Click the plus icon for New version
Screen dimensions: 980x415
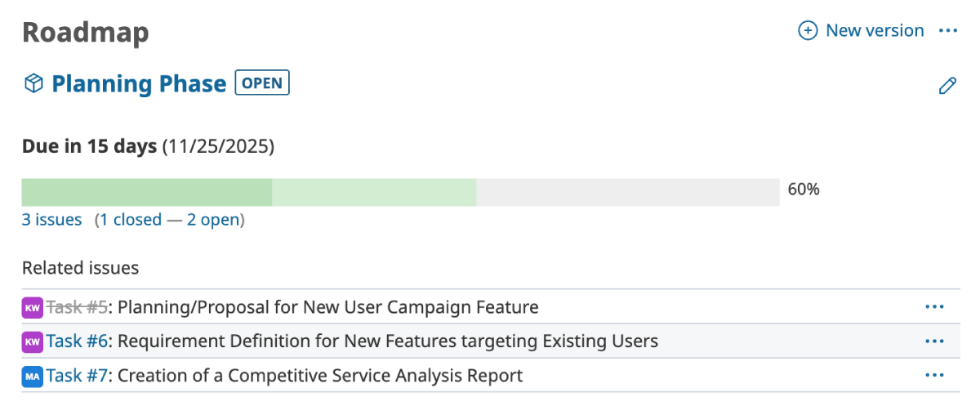(808, 31)
